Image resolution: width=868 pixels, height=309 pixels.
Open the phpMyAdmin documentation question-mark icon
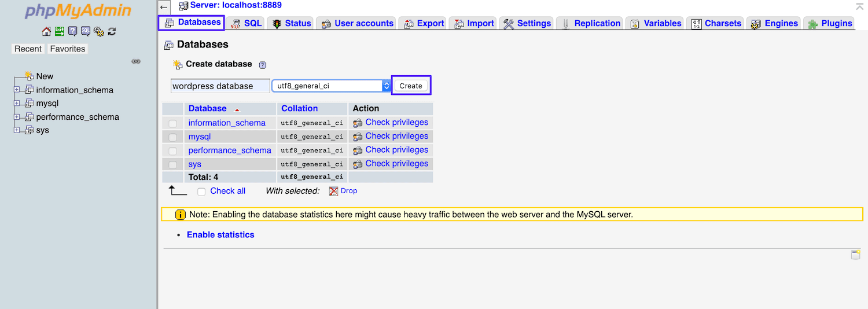pos(72,31)
